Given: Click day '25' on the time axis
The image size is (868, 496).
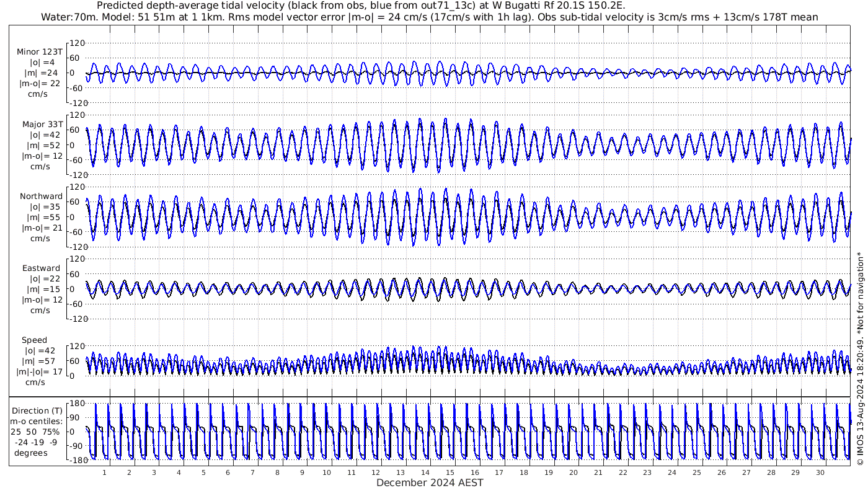Looking at the screenshot, I should (697, 472).
